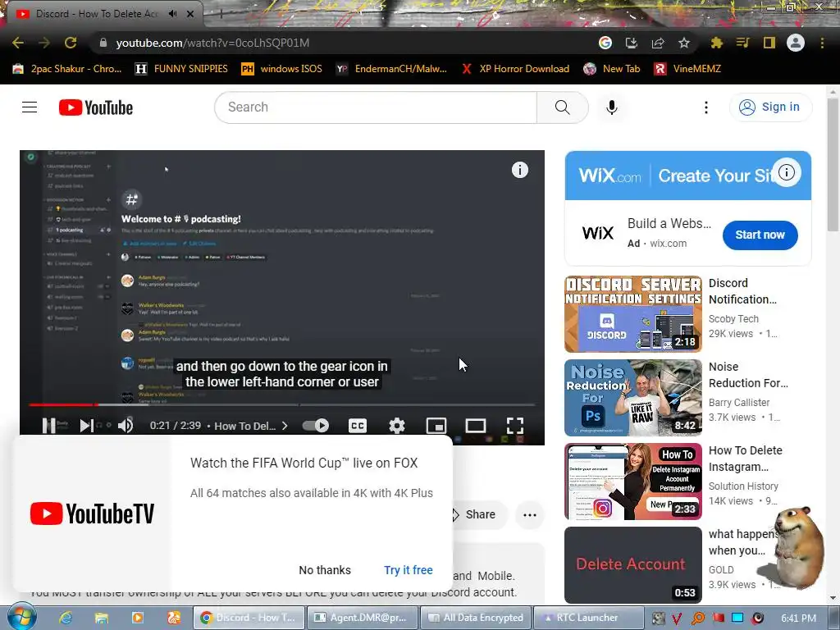Click the Sign in button
This screenshot has height=630, width=840.
(x=769, y=107)
